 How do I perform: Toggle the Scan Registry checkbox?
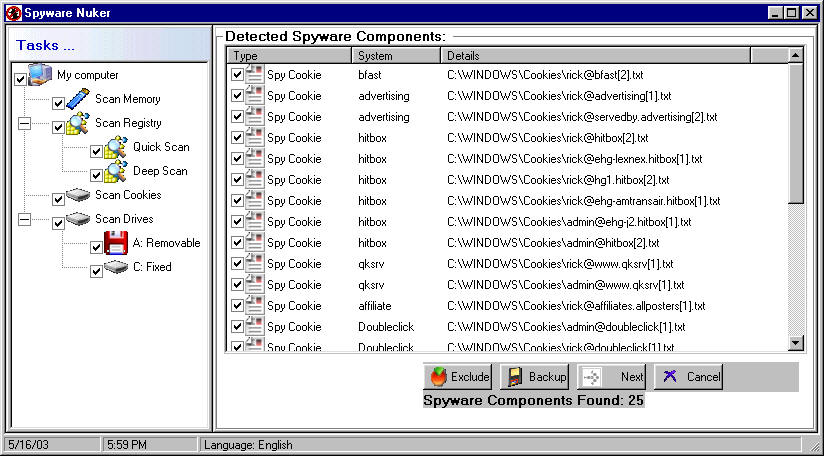[x=58, y=128]
